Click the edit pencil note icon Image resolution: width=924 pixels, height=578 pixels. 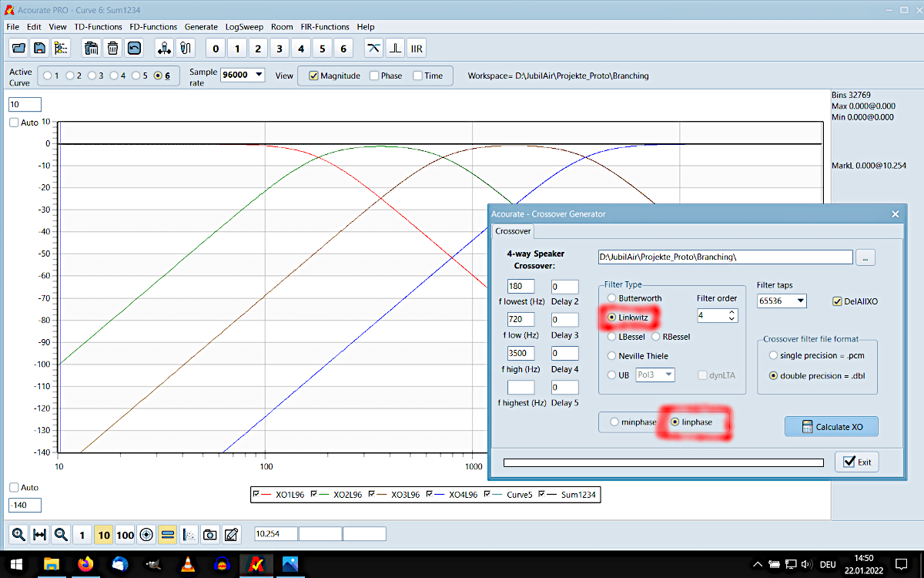click(231, 534)
